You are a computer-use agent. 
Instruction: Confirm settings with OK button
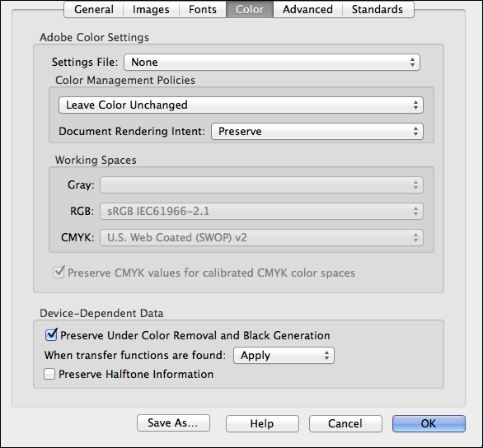(429, 423)
